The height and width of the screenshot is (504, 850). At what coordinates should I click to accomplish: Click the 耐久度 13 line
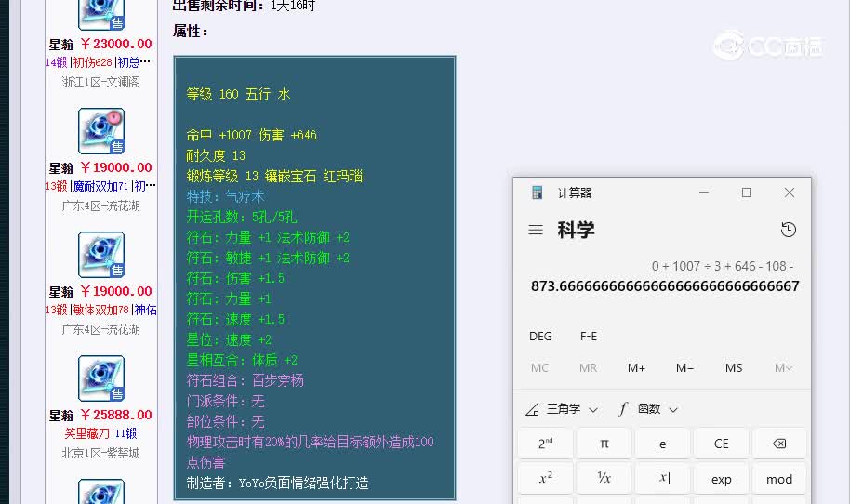tap(216, 155)
